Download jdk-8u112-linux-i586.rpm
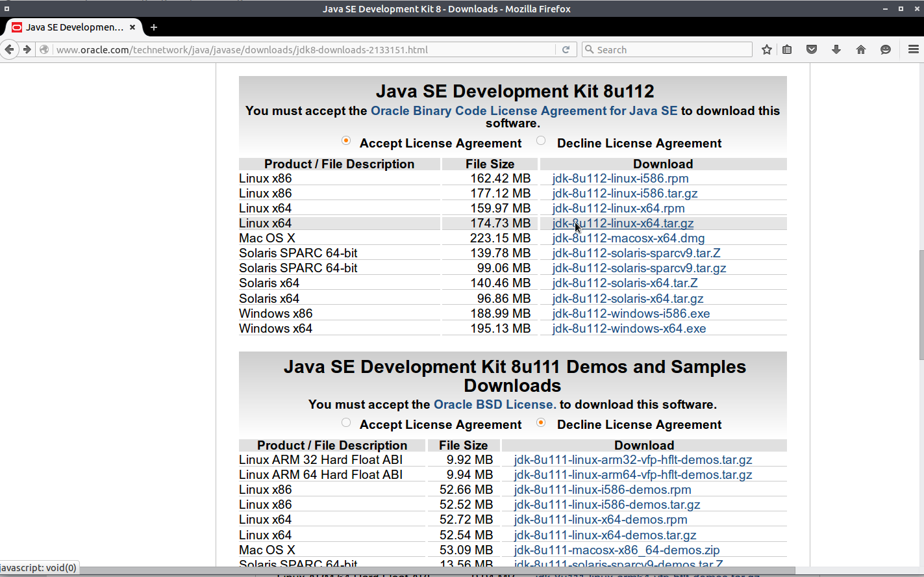This screenshot has width=924, height=577. coord(620,179)
